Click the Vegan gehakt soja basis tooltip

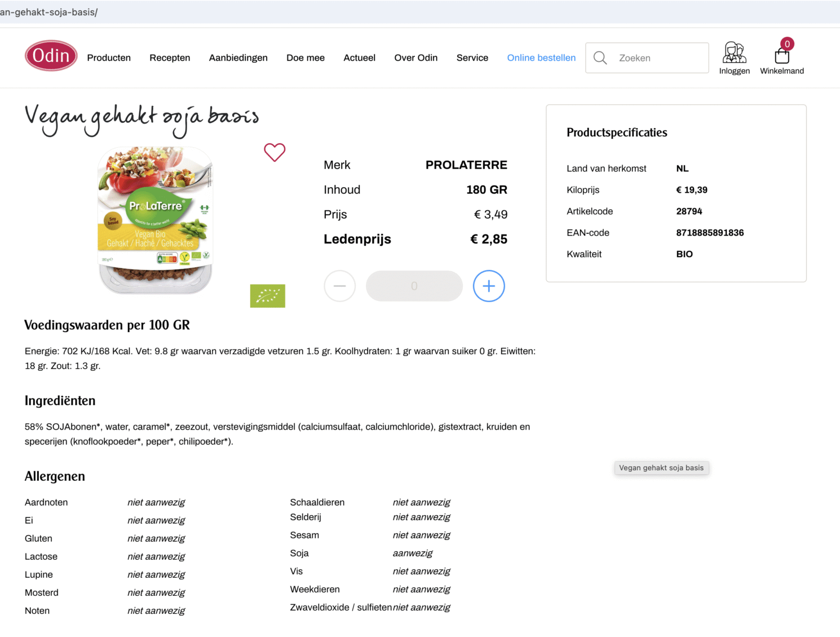(x=661, y=468)
